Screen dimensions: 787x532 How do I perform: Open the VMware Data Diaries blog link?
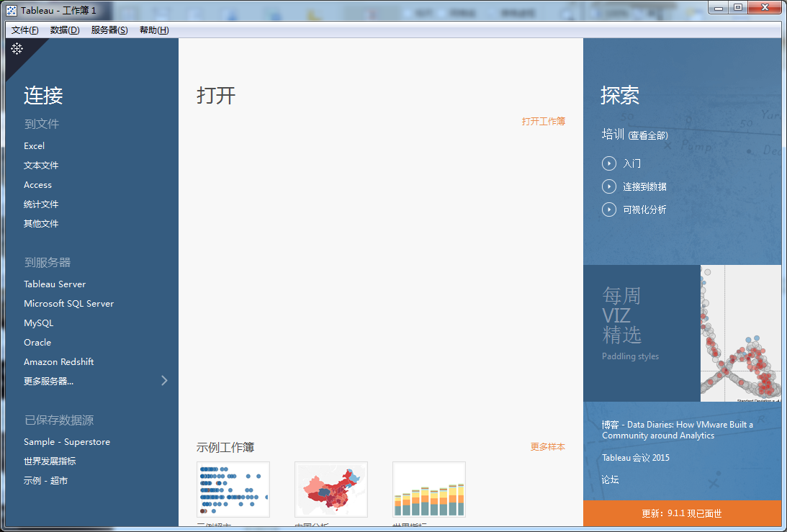click(678, 430)
